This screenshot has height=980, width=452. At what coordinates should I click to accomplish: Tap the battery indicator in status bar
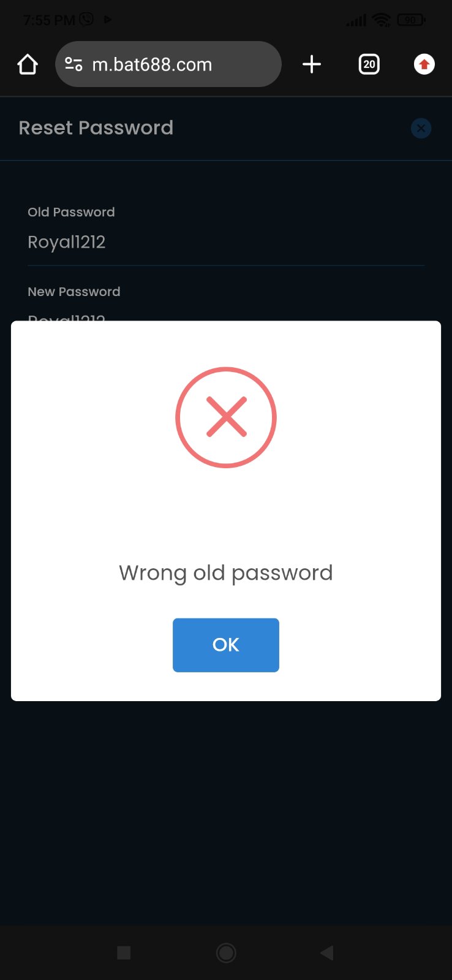pyautogui.click(x=411, y=20)
